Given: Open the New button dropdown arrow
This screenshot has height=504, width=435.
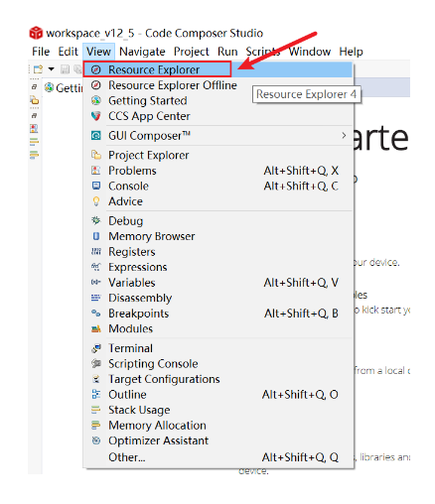Looking at the screenshot, I should point(51,69).
